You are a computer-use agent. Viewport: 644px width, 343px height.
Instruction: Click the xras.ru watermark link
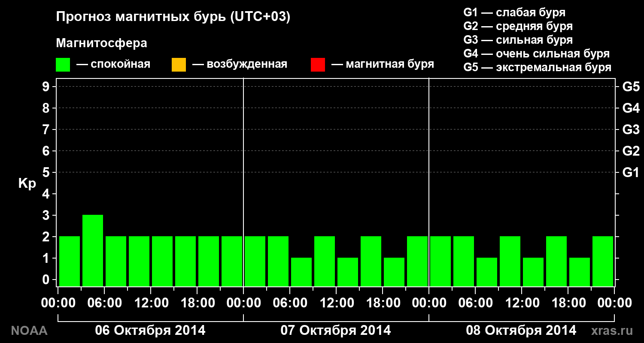pyautogui.click(x=612, y=331)
